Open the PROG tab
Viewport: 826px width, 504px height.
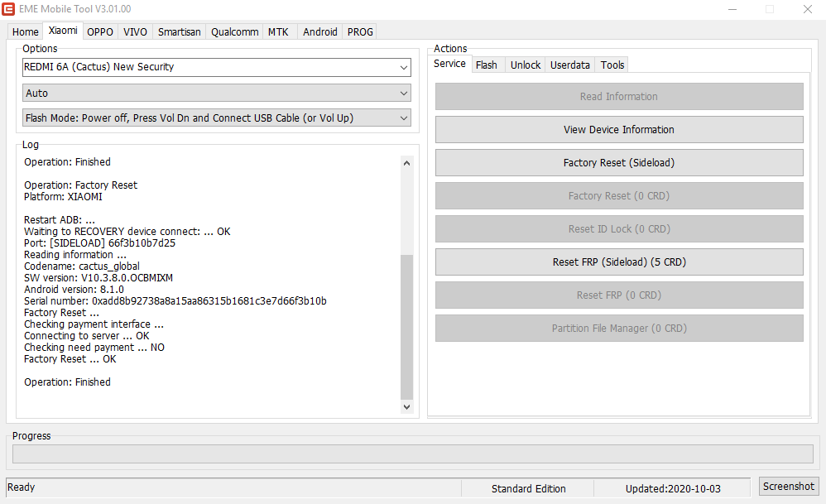pos(360,31)
